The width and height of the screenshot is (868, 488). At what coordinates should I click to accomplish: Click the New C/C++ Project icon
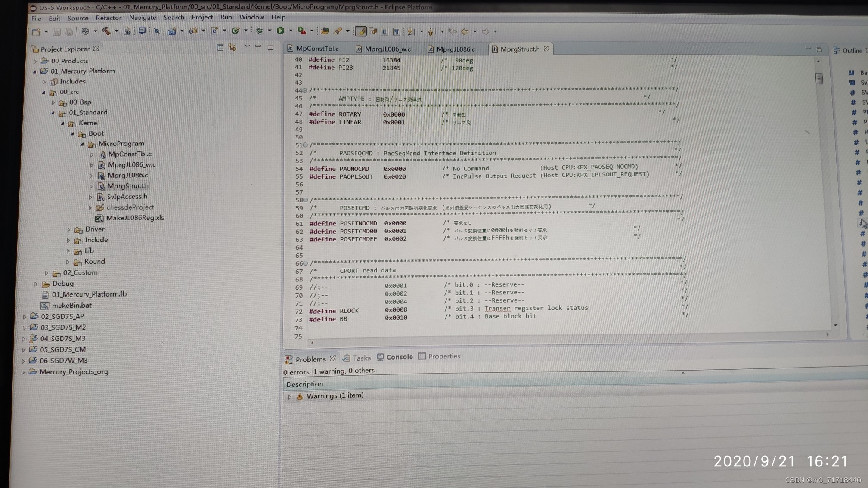[x=172, y=31]
